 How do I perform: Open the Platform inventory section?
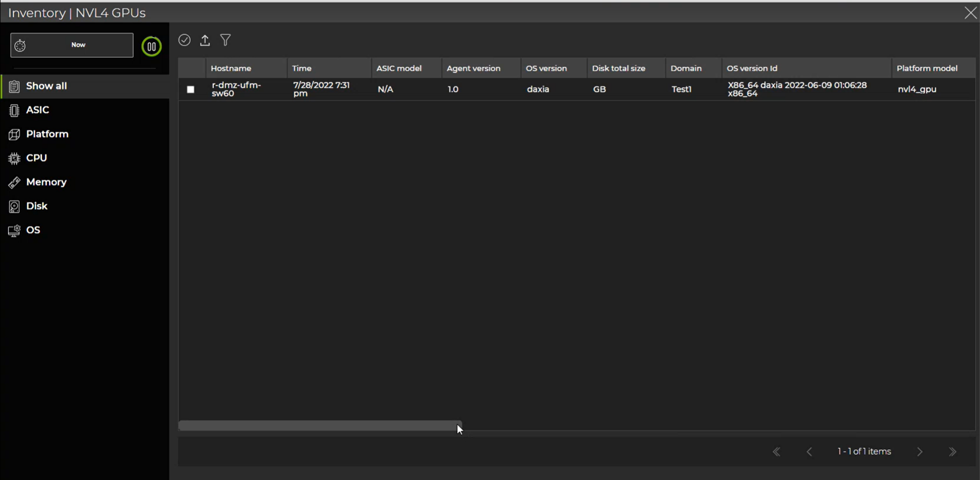47,134
